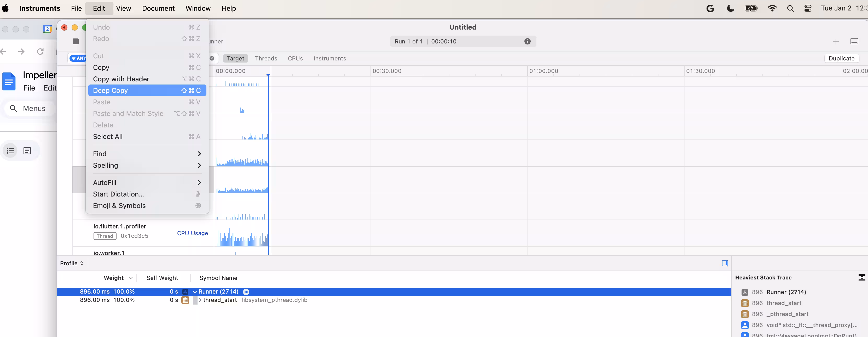Screen dimensions: 868x337
Task: Click the focus arrow next to Runner (2714)
Action: tap(246, 292)
